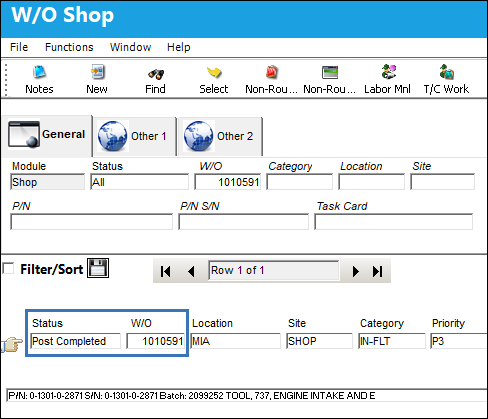Viewport: 488px width, 419px height.
Task: Click the Category filter field
Action: click(x=299, y=182)
